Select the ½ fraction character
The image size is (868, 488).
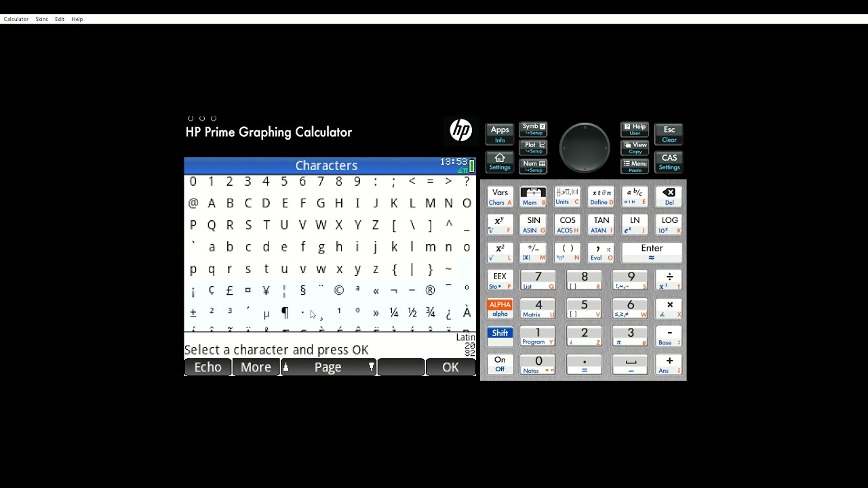coord(412,312)
